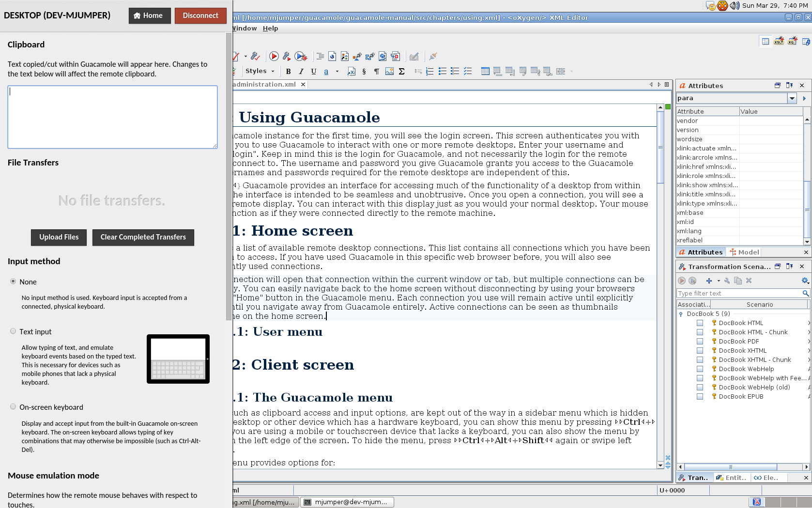Open the Help menu
The image size is (812, 508).
click(270, 29)
